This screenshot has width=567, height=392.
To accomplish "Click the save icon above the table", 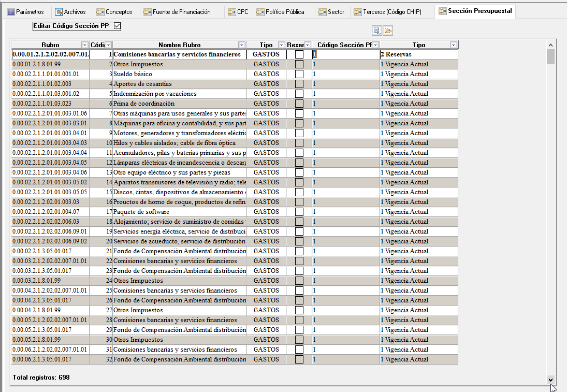I will click(376, 31).
